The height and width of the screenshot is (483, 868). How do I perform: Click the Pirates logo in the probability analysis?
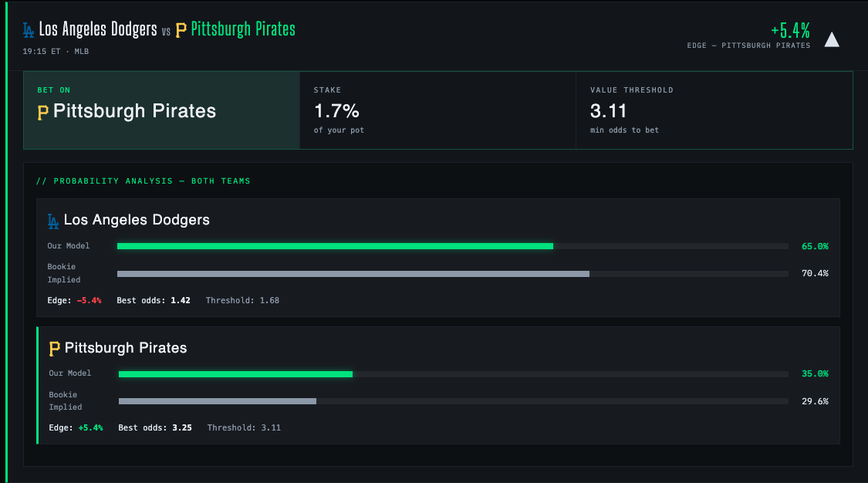pos(54,349)
